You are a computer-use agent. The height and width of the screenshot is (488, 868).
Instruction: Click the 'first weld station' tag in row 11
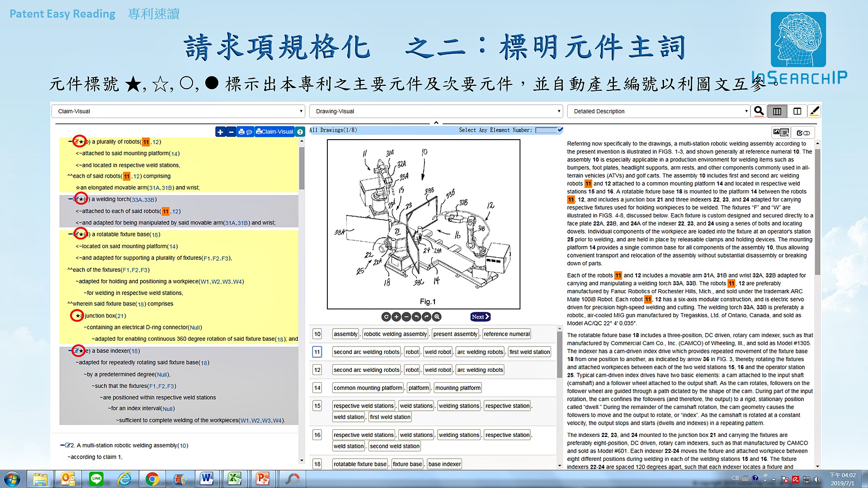[529, 352]
